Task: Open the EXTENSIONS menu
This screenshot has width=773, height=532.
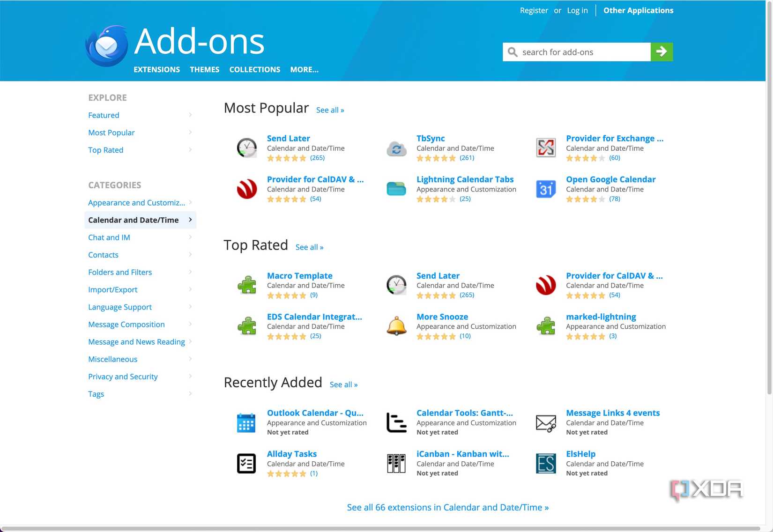Action: click(x=156, y=69)
